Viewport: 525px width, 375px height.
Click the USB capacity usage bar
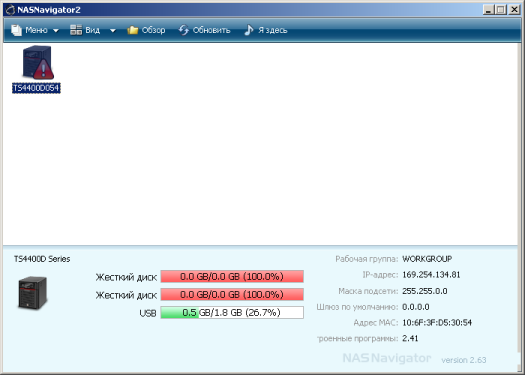click(232, 312)
